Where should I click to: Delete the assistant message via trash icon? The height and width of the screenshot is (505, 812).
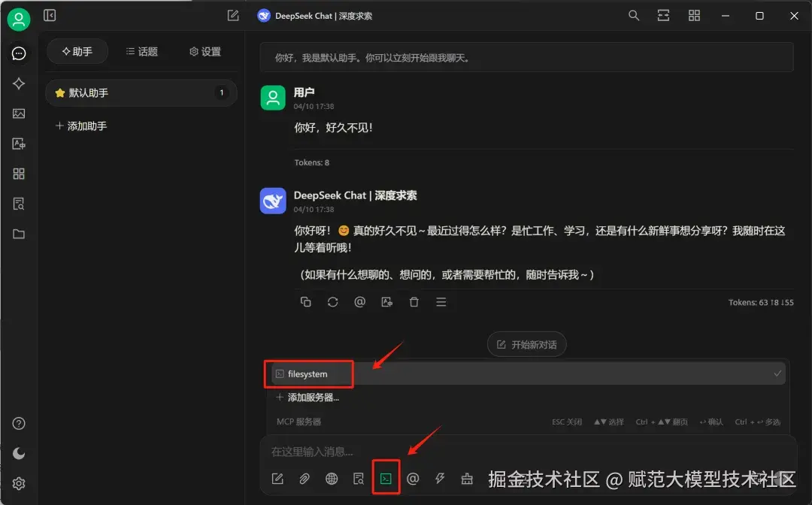pos(414,301)
